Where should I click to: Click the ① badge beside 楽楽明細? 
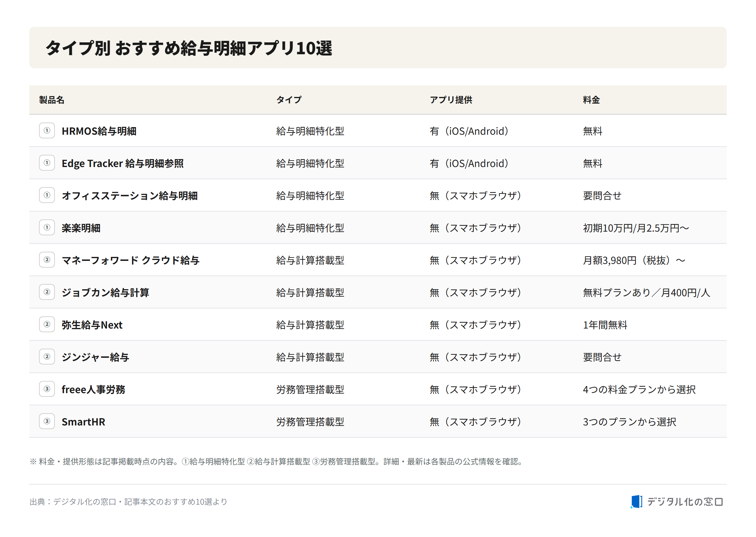point(47,227)
